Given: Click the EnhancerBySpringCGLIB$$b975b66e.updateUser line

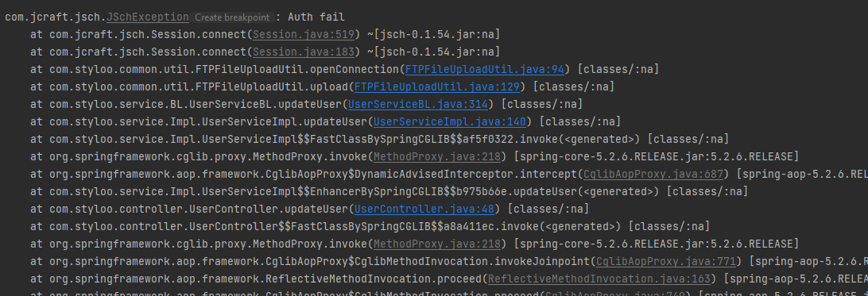Looking at the screenshot, I should click(x=389, y=191).
